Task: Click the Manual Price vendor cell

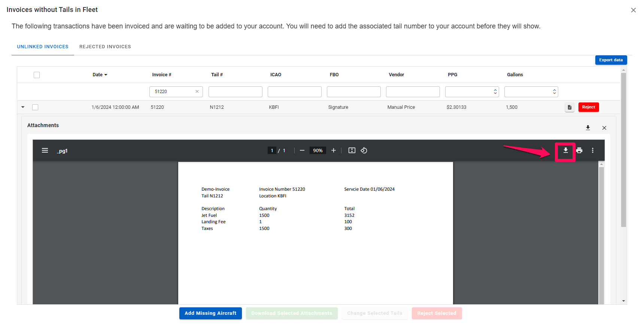Action: 401,107
